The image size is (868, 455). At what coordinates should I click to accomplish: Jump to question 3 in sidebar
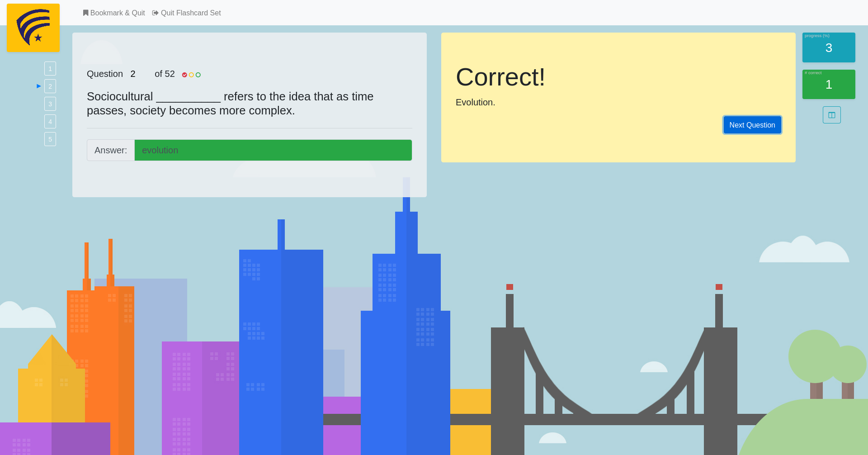(x=50, y=104)
